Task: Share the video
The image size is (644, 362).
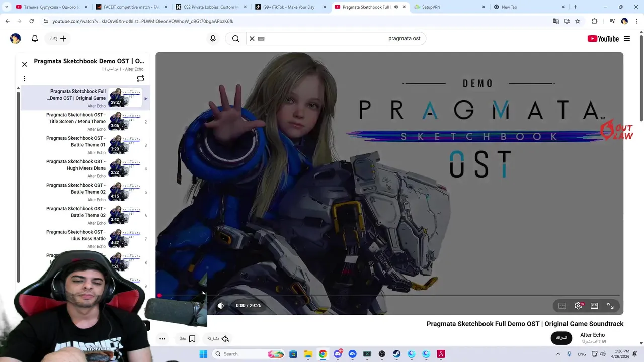Action: 218,339
